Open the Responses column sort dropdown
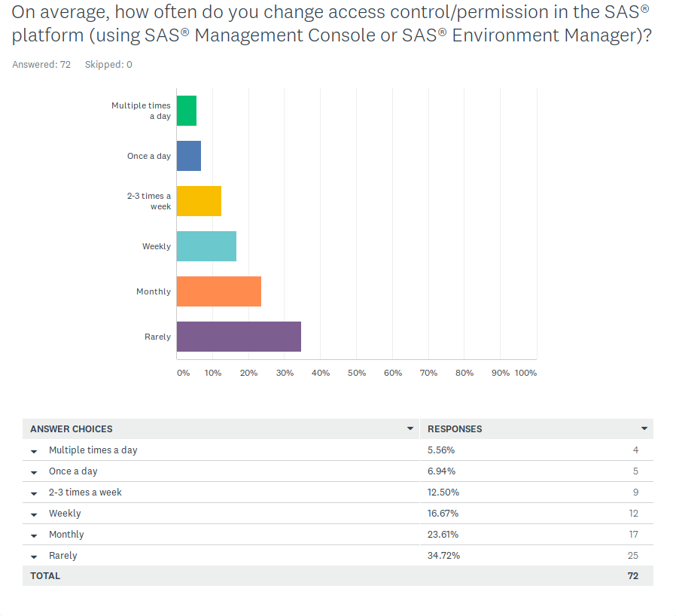 coord(644,428)
